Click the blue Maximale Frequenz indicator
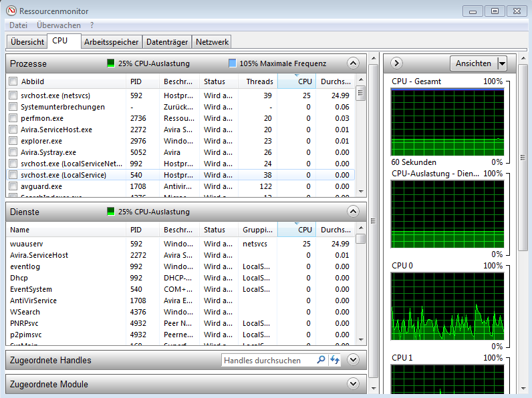Screen dimensions: 532x398 pos(233,63)
